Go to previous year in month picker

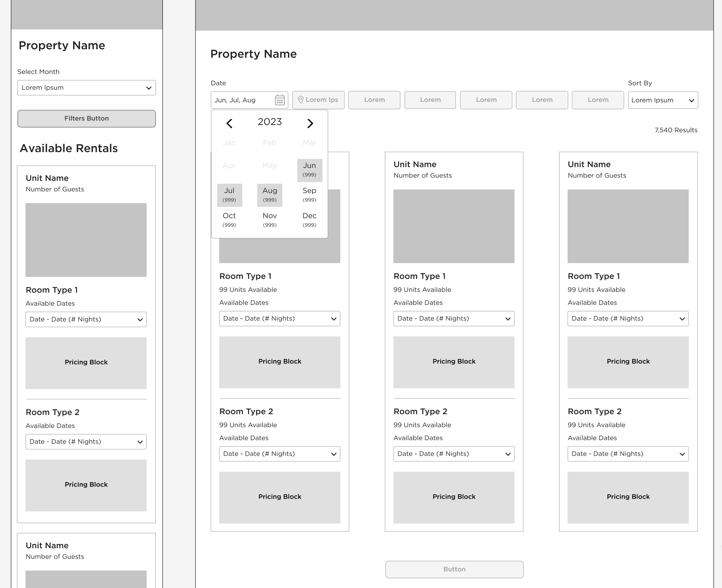[229, 123]
